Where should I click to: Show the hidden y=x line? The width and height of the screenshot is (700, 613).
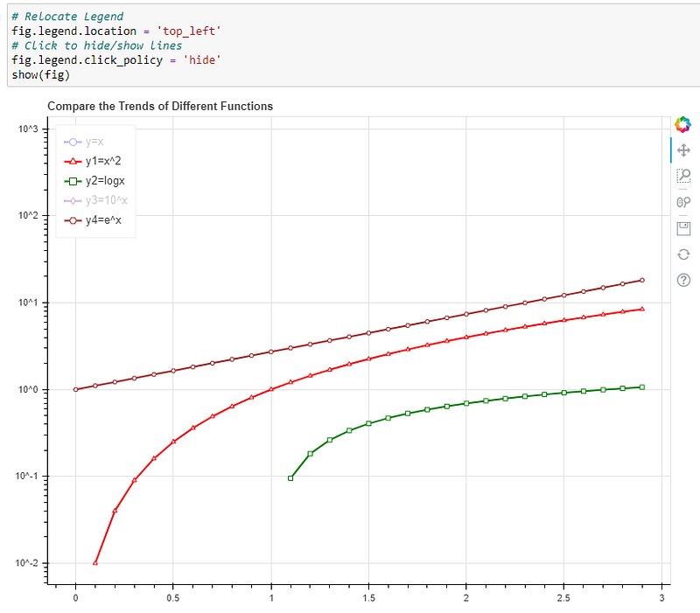84,142
